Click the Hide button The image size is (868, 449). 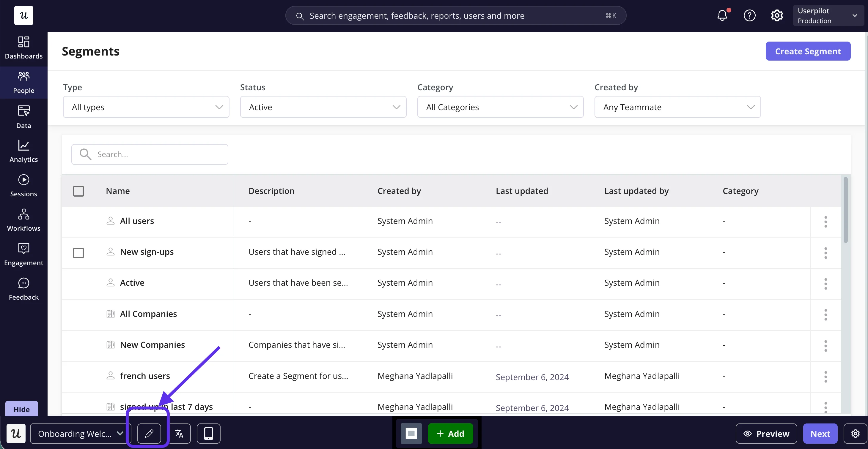click(22, 409)
